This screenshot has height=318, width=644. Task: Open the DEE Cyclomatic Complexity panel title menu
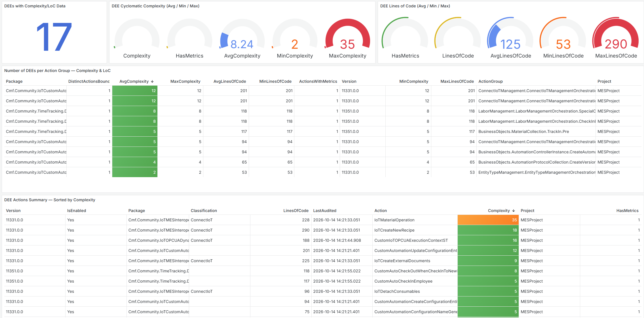(x=155, y=6)
